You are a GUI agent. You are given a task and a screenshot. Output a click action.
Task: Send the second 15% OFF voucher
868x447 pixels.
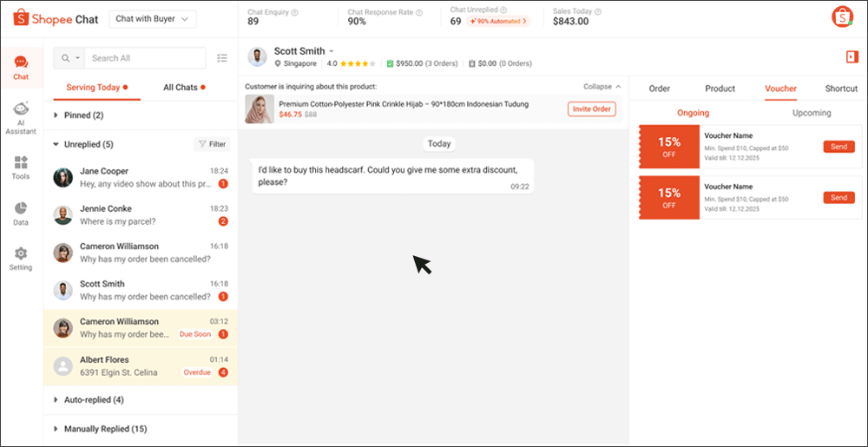pyautogui.click(x=838, y=198)
